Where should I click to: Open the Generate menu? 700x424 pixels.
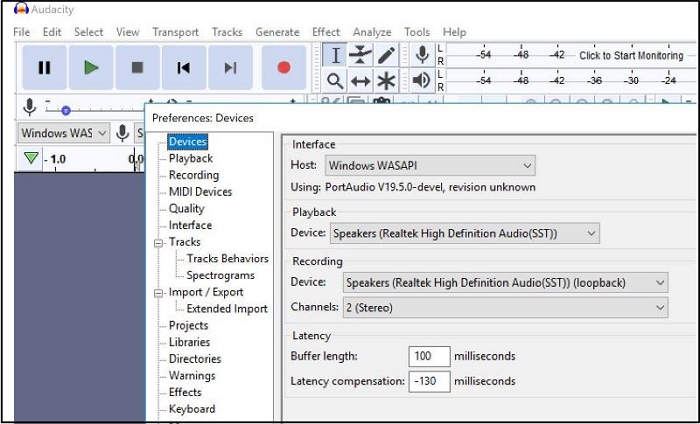point(277,32)
